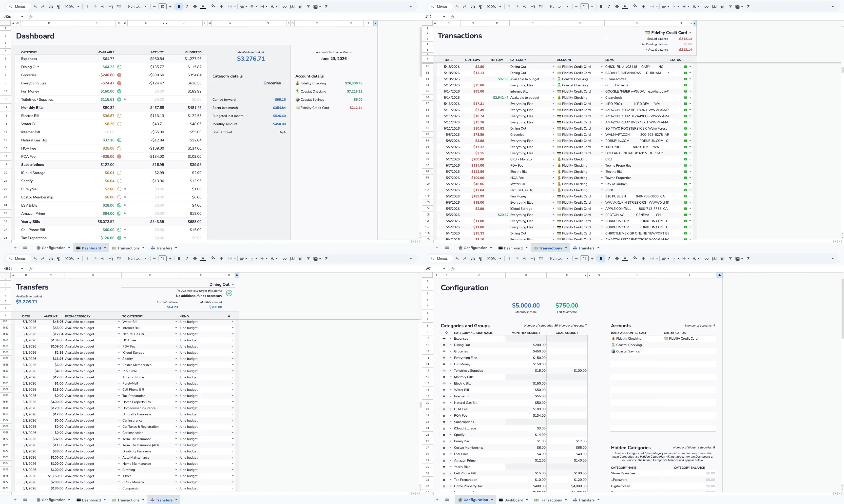Increase font size in Transactions window toolbar
Screen dimensions: 844x504
[592, 6]
